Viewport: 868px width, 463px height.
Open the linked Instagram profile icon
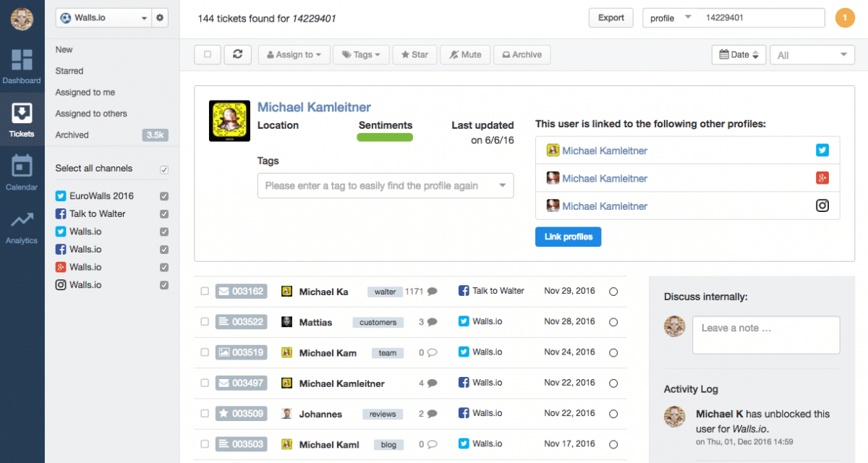point(822,205)
